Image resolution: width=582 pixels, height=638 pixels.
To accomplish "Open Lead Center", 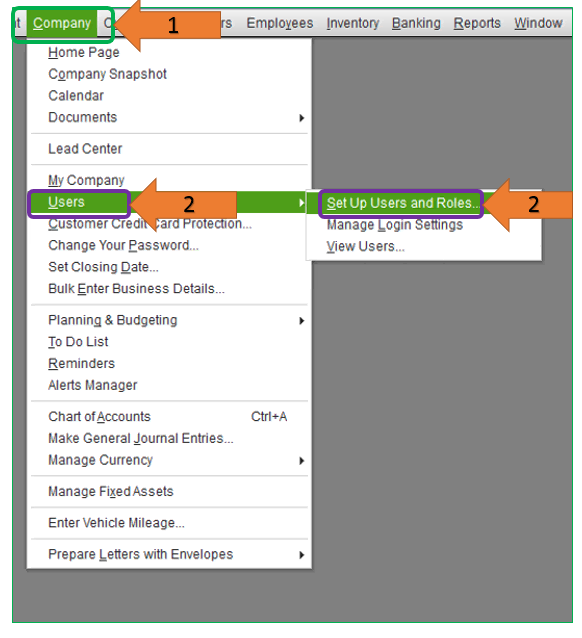I will [x=85, y=149].
